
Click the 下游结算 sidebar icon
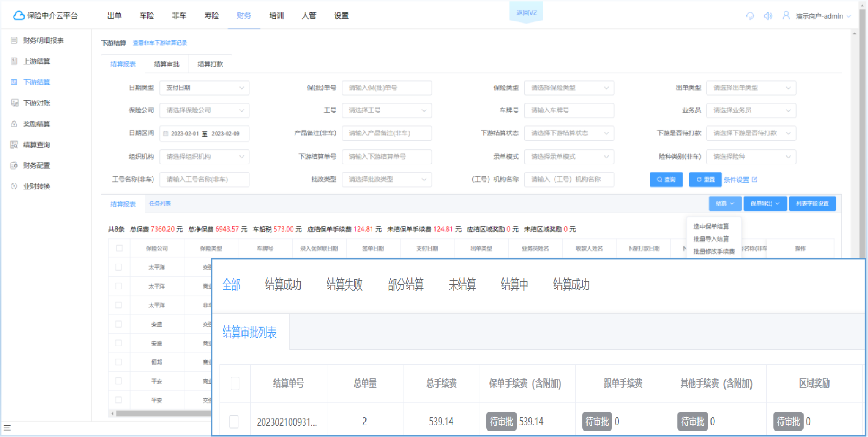[x=14, y=82]
